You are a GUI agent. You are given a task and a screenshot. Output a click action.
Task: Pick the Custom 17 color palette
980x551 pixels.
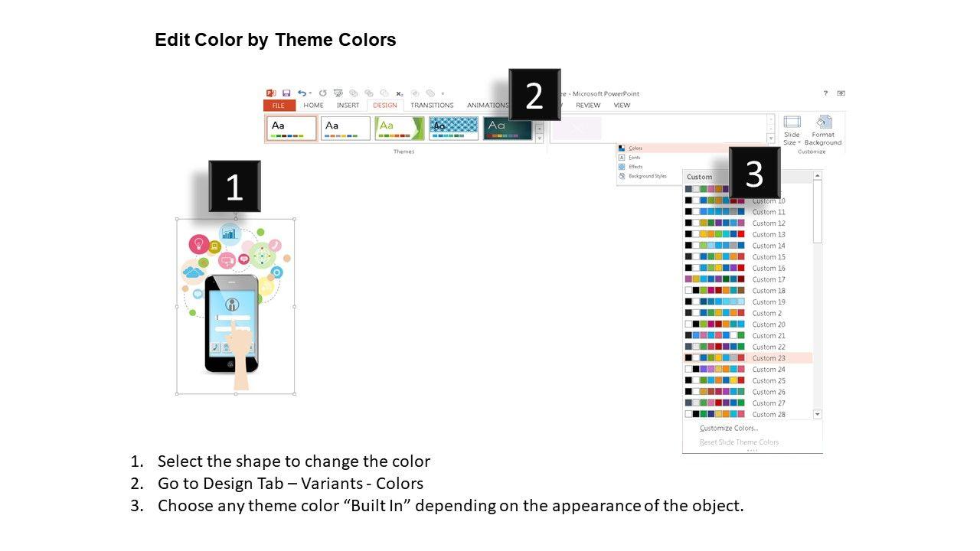click(768, 279)
